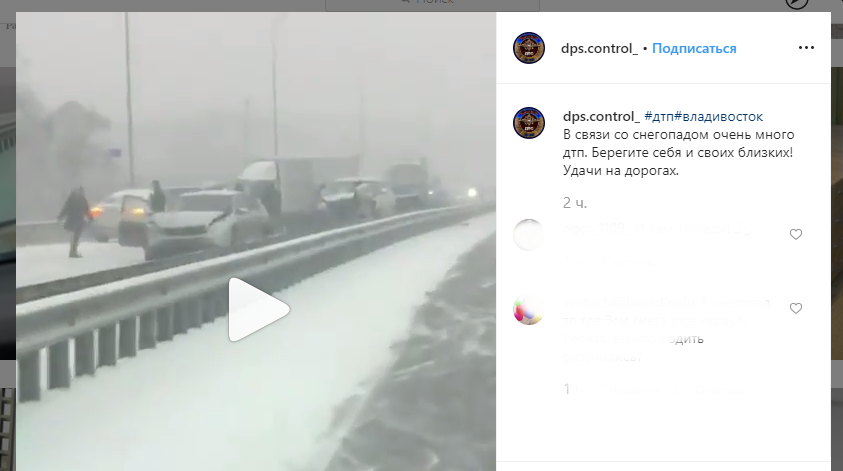Open the three-dot post options menu

click(x=806, y=48)
